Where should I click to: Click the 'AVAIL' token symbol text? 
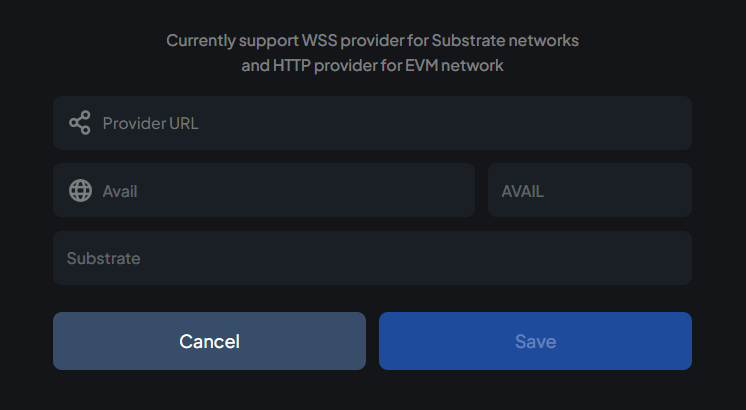522,191
